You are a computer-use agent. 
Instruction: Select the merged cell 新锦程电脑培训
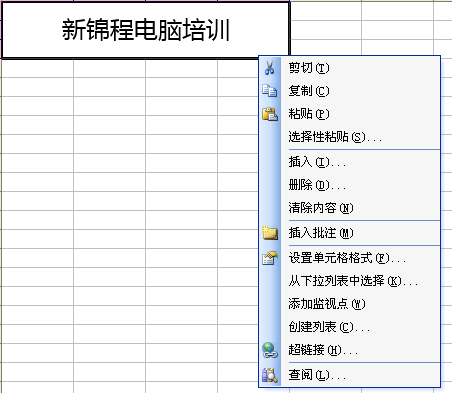tap(146, 30)
